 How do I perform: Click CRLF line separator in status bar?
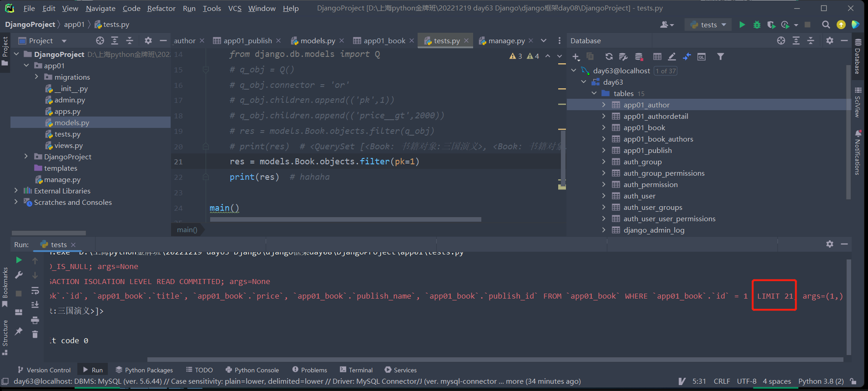722,381
